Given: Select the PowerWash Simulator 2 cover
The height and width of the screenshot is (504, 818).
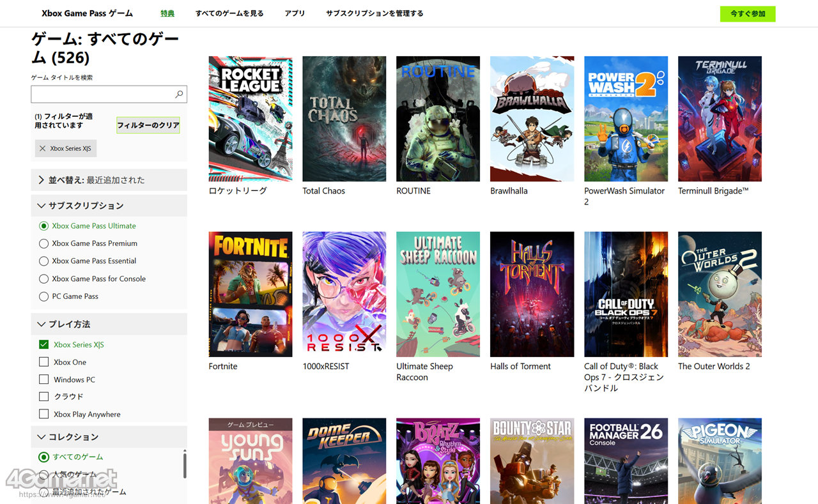Looking at the screenshot, I should click(626, 119).
